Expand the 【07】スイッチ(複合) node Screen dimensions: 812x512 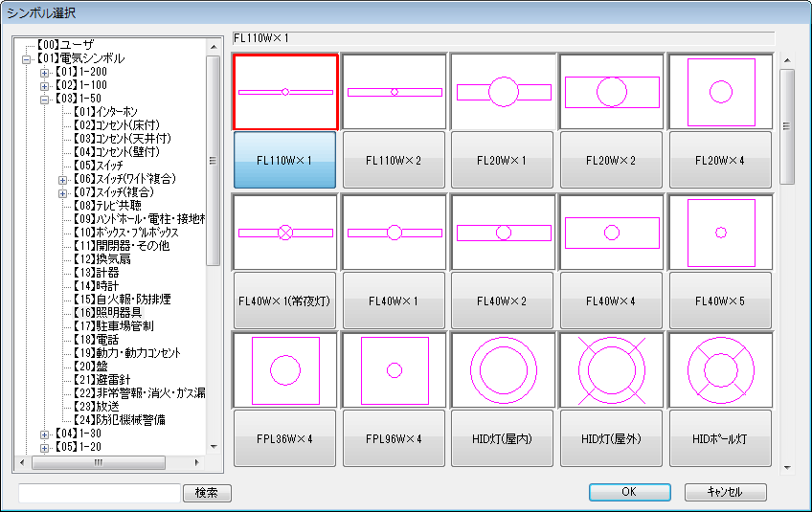[x=62, y=193]
